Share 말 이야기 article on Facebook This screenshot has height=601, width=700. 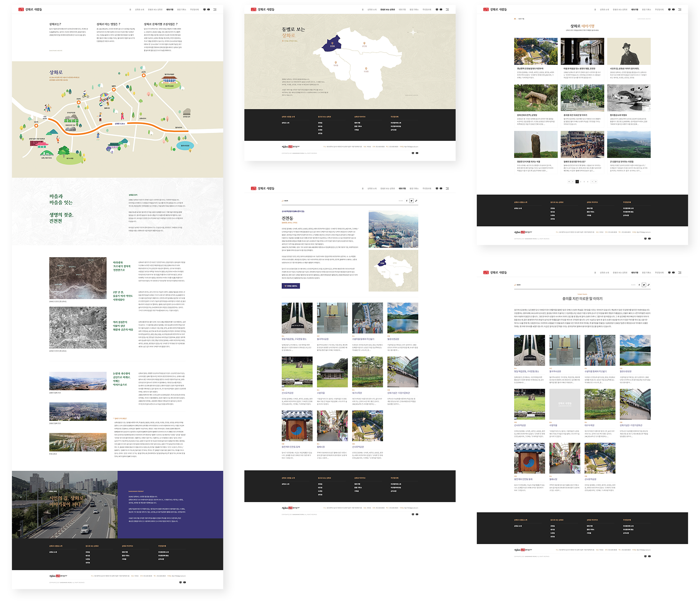(639, 285)
